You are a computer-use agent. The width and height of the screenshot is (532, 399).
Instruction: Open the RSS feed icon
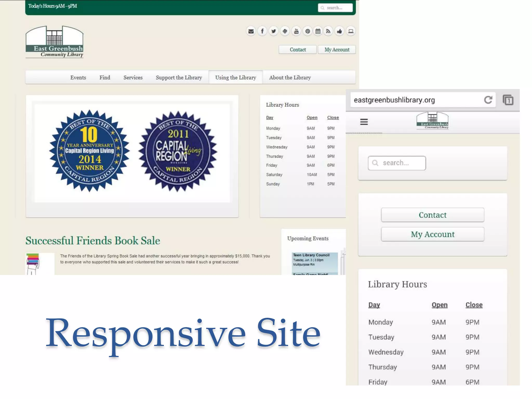click(x=328, y=31)
